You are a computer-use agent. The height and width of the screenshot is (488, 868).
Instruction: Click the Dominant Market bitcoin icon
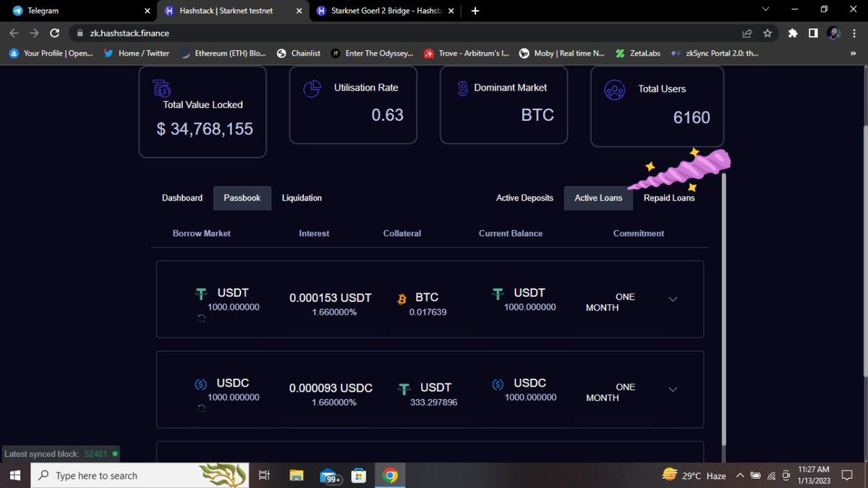coord(463,88)
